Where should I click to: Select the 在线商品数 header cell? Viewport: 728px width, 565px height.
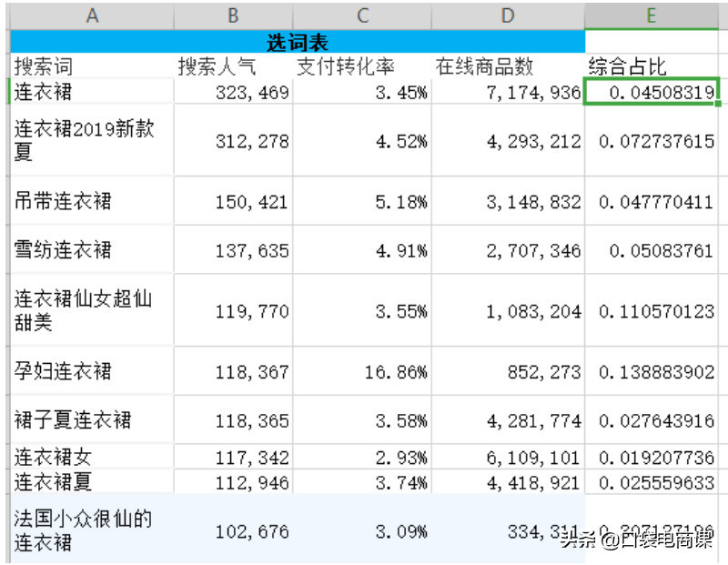(x=508, y=66)
